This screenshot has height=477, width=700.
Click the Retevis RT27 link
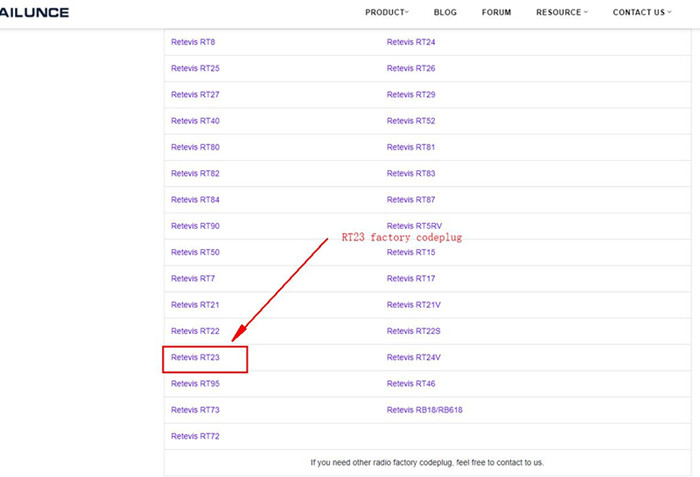[195, 95]
